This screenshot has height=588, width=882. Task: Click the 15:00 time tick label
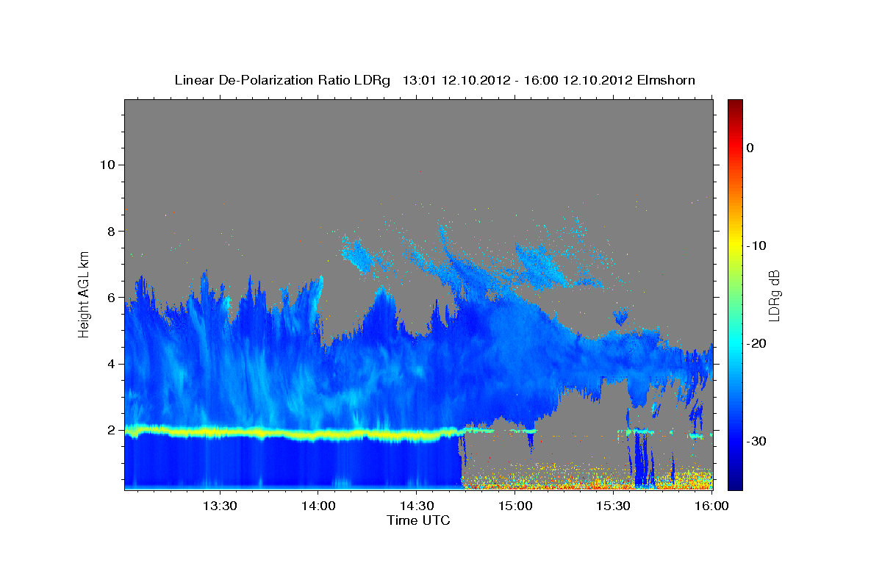pyautogui.click(x=515, y=506)
